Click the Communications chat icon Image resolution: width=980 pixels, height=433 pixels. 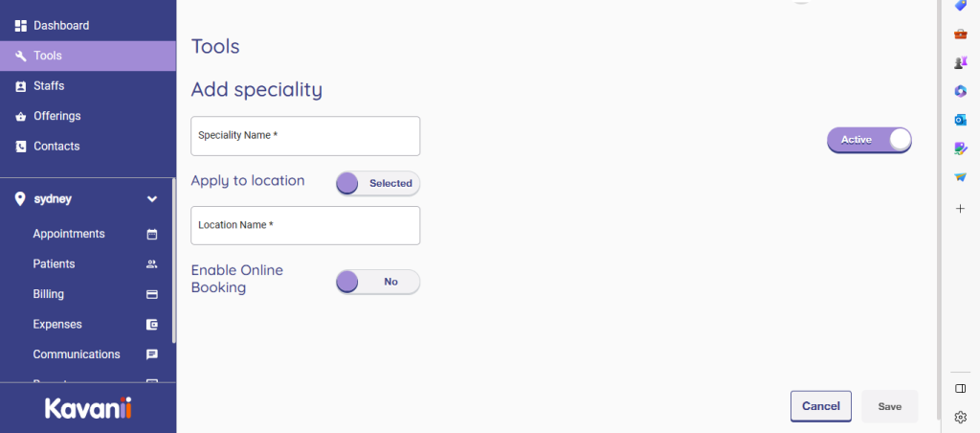151,354
